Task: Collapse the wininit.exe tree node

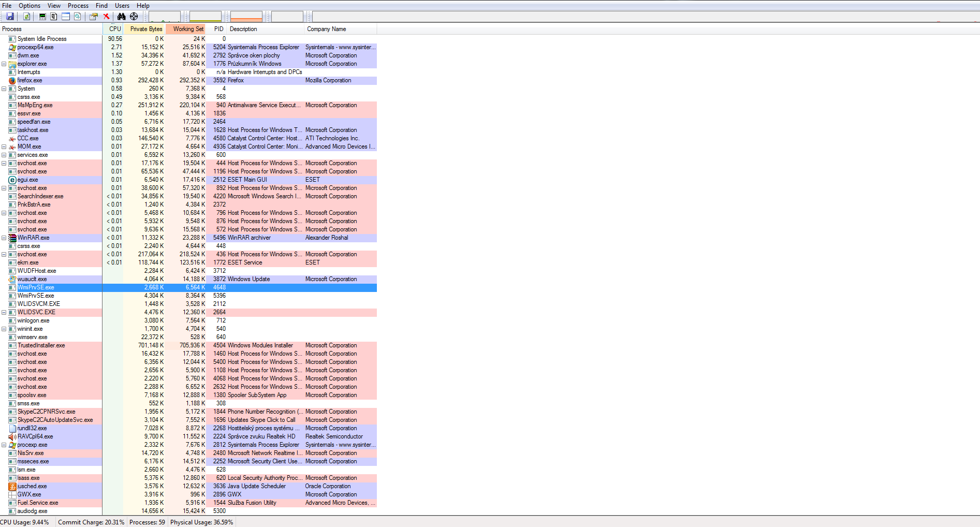Action: [x=4, y=329]
